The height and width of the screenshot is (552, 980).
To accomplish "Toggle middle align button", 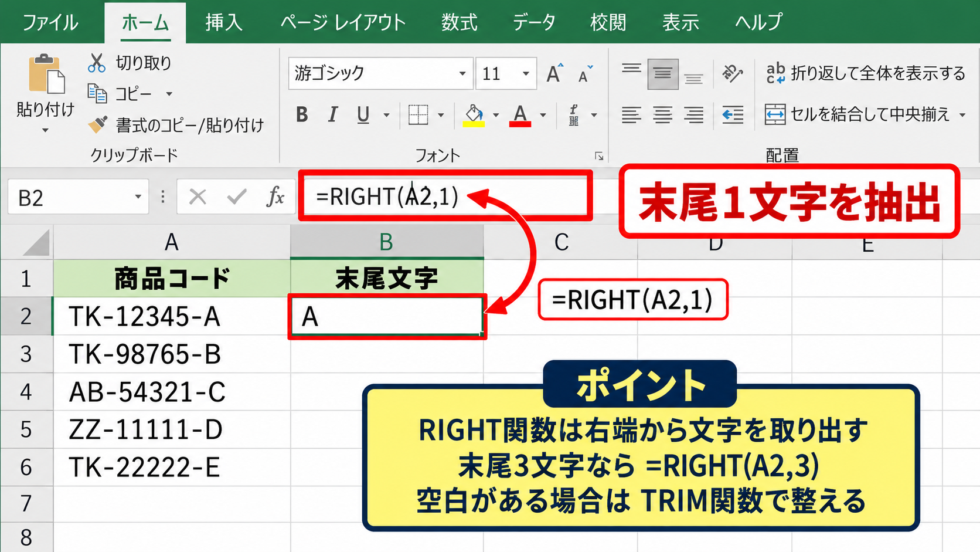I will [662, 73].
